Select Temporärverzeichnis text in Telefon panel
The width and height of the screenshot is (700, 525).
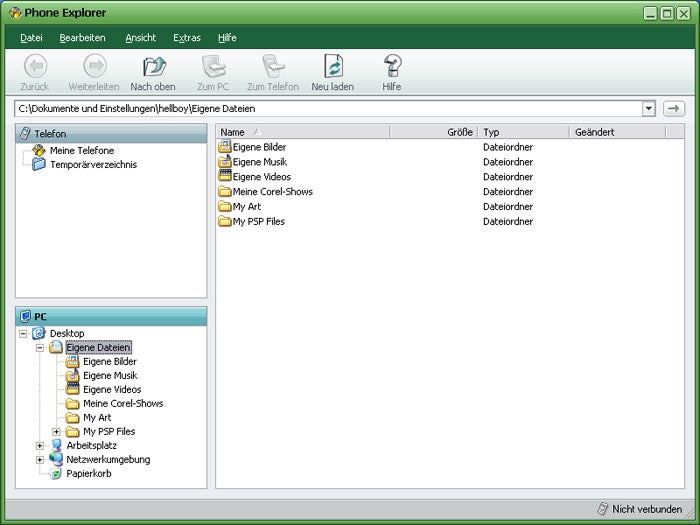pos(94,164)
